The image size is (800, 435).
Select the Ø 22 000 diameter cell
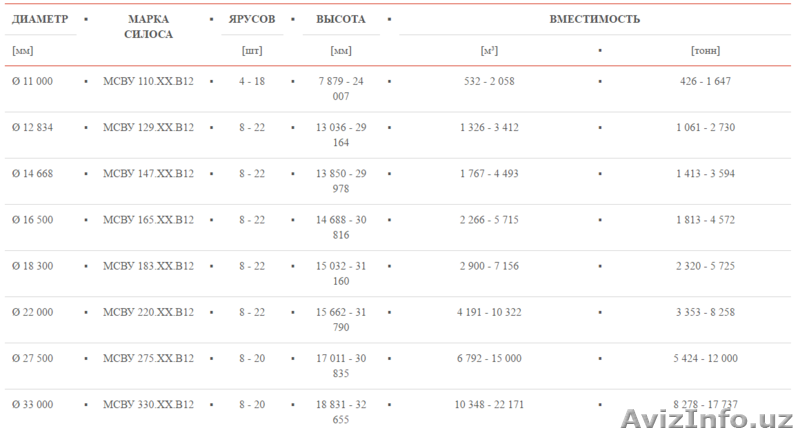[33, 312]
